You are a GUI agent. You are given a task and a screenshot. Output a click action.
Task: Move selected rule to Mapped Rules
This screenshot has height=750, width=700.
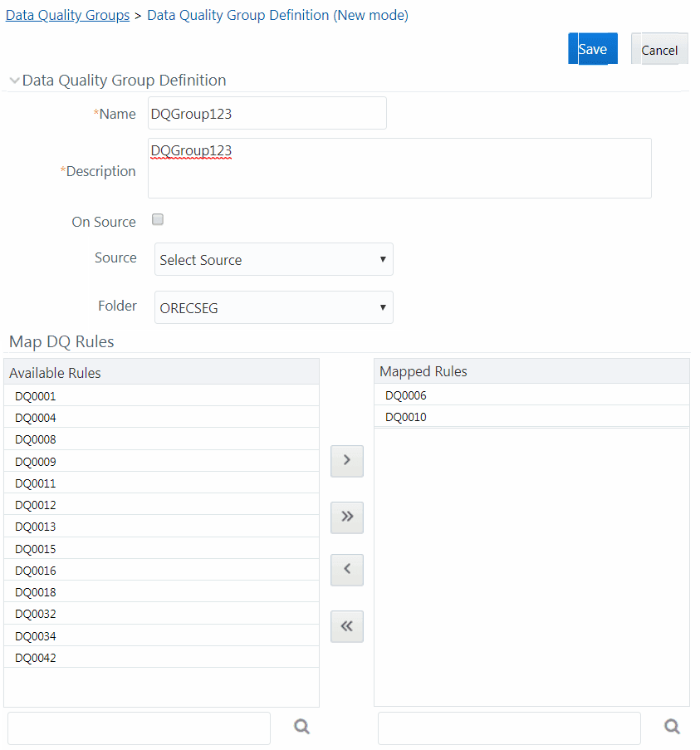346,461
